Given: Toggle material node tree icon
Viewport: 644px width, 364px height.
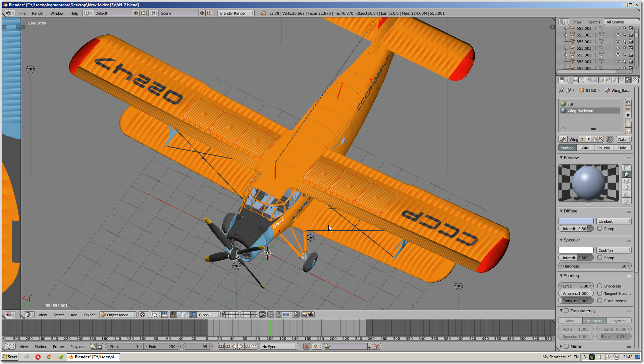Looking at the screenshot, I should tap(610, 139).
